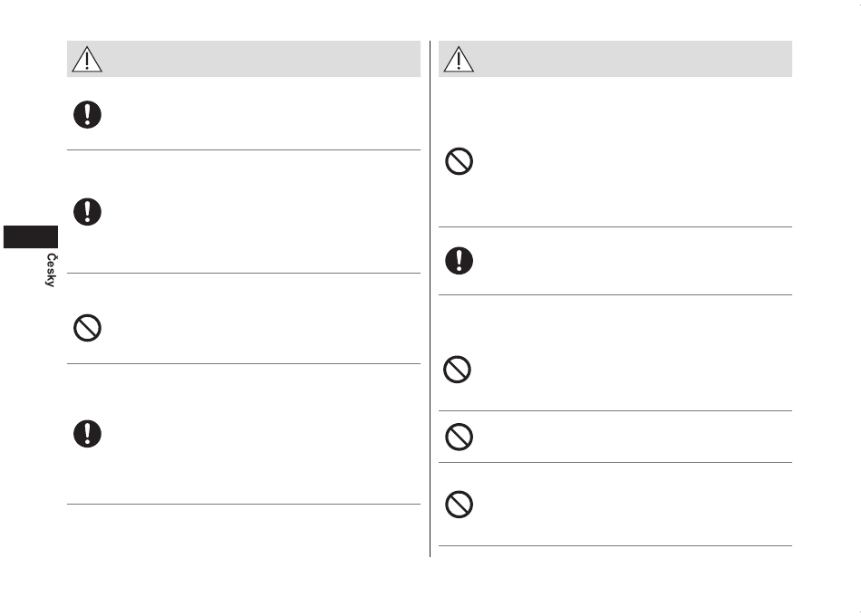Click the warning triangle in right header
Viewport: 861px width, 616px height.
click(x=459, y=59)
